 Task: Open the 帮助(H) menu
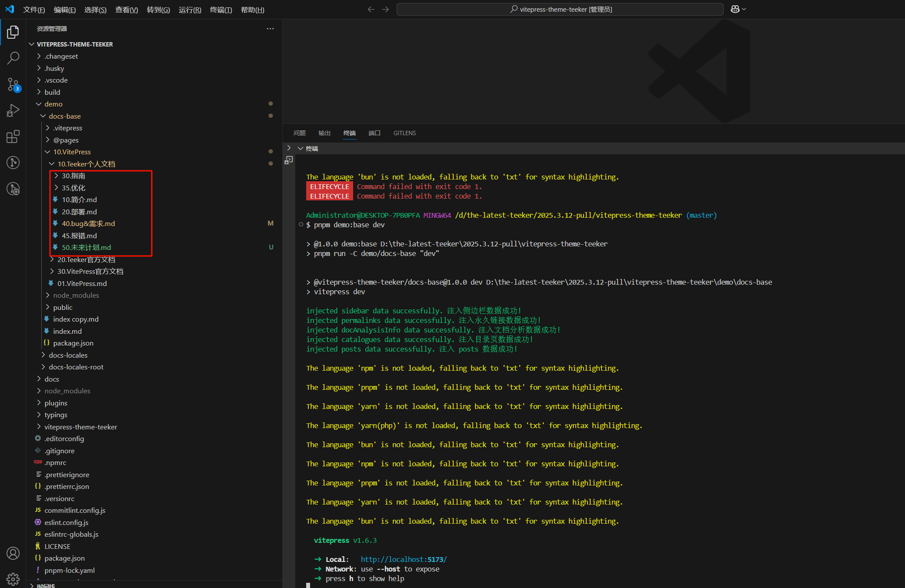[253, 10]
